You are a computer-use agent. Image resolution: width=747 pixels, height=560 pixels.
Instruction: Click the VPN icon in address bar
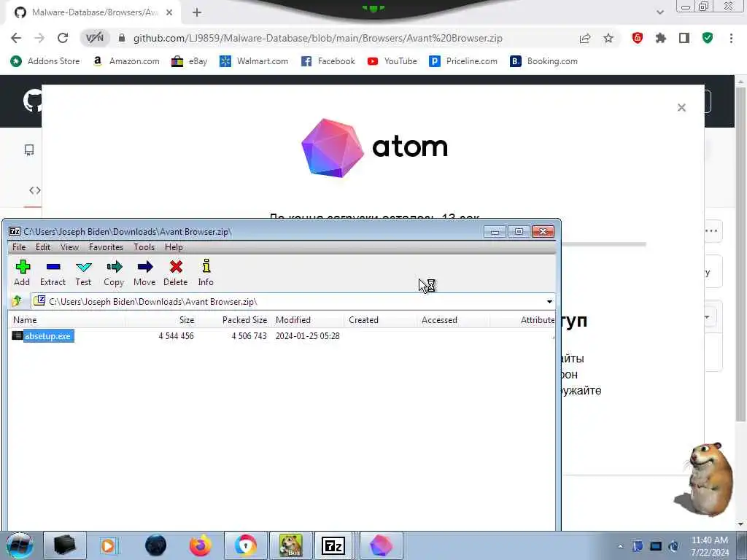coord(94,38)
